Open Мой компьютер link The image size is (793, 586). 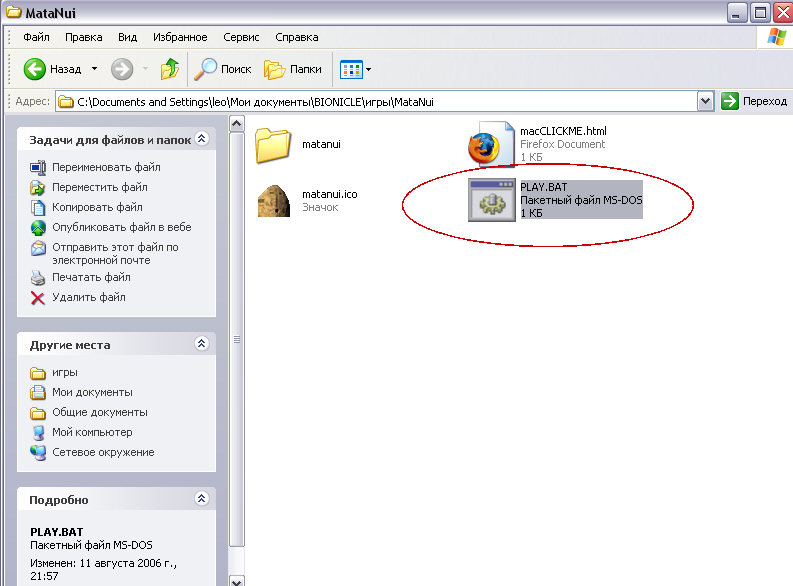92,432
